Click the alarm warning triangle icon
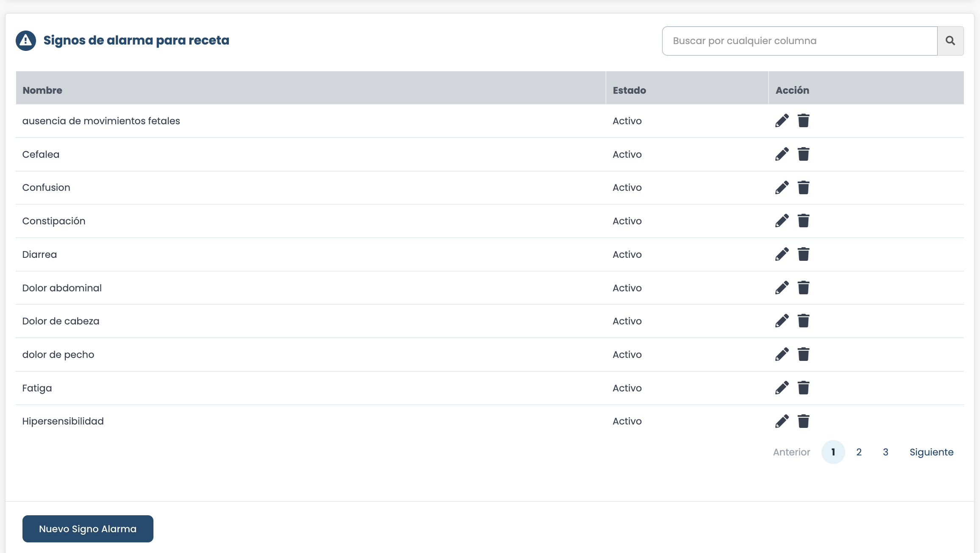The image size is (980, 553). (x=26, y=41)
